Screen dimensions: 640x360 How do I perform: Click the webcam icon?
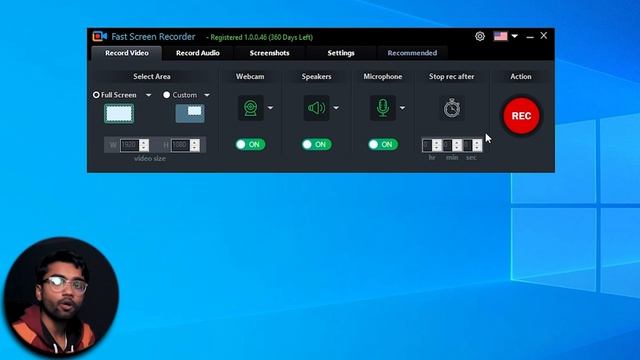(251, 108)
